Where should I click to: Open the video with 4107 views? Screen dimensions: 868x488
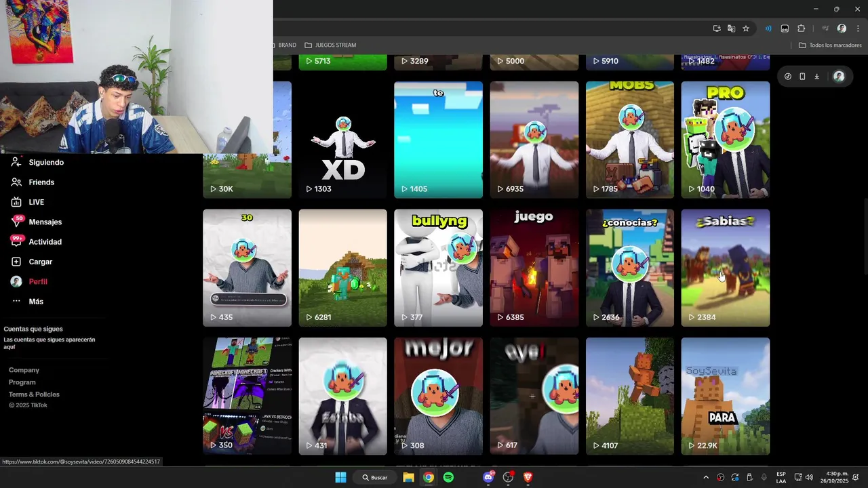pos(630,396)
